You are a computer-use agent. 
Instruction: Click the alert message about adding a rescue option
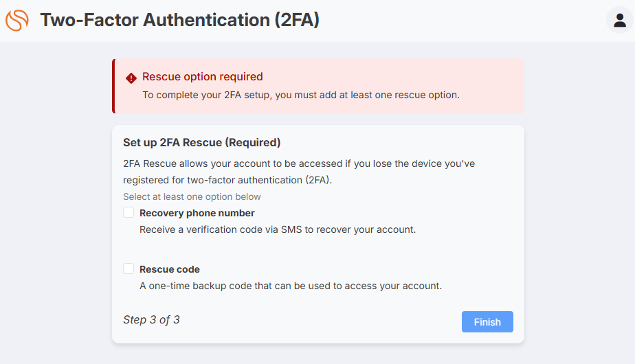coord(301,95)
